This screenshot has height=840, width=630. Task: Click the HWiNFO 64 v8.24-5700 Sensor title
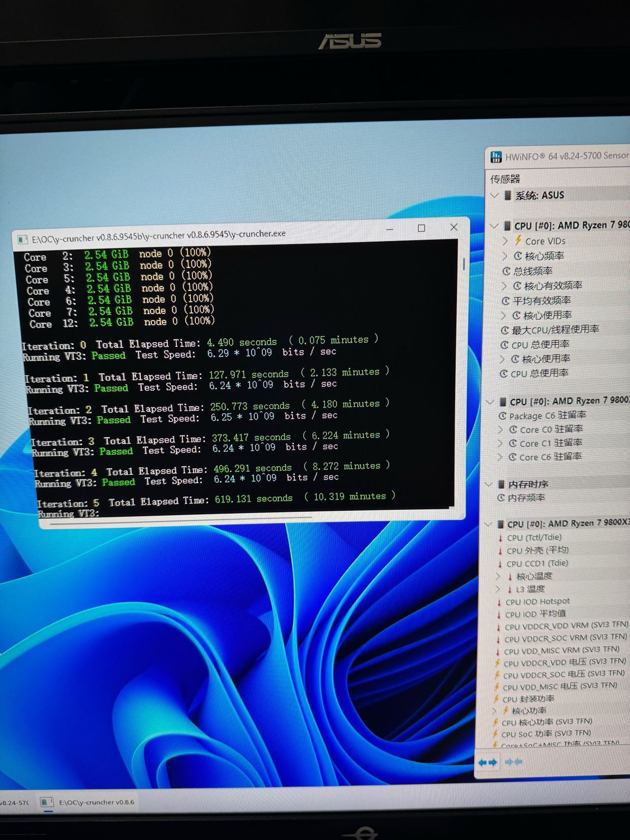(567, 156)
